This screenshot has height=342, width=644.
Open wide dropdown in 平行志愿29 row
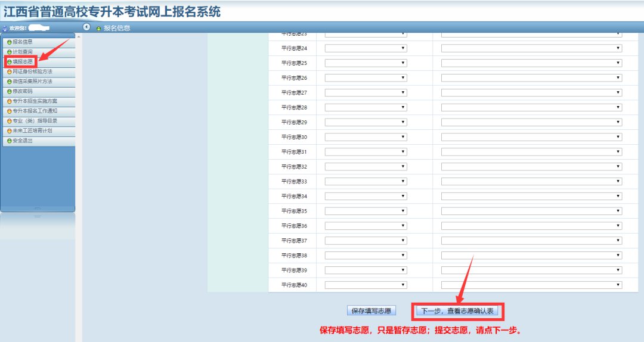pos(531,122)
